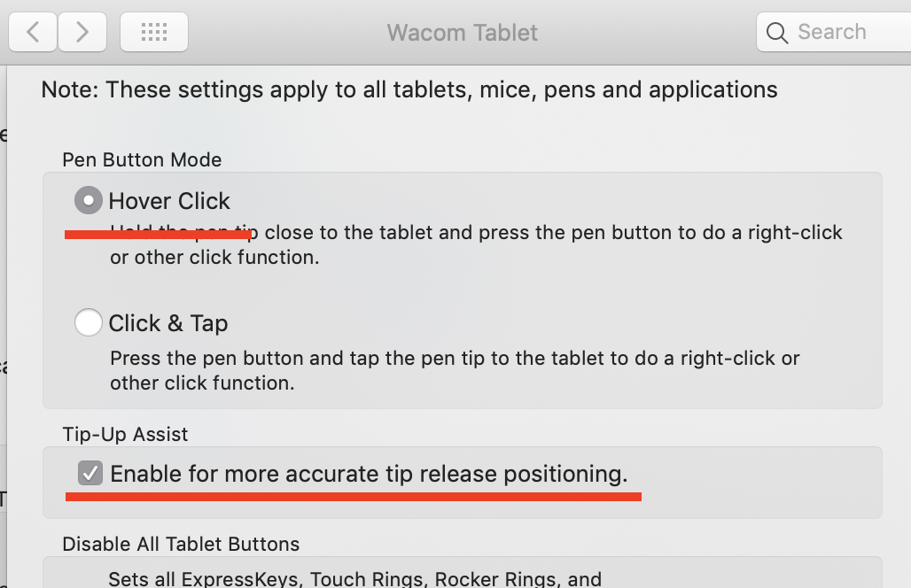
Task: Uncheck the Tip-Up Assist enable checkbox
Action: [90, 473]
